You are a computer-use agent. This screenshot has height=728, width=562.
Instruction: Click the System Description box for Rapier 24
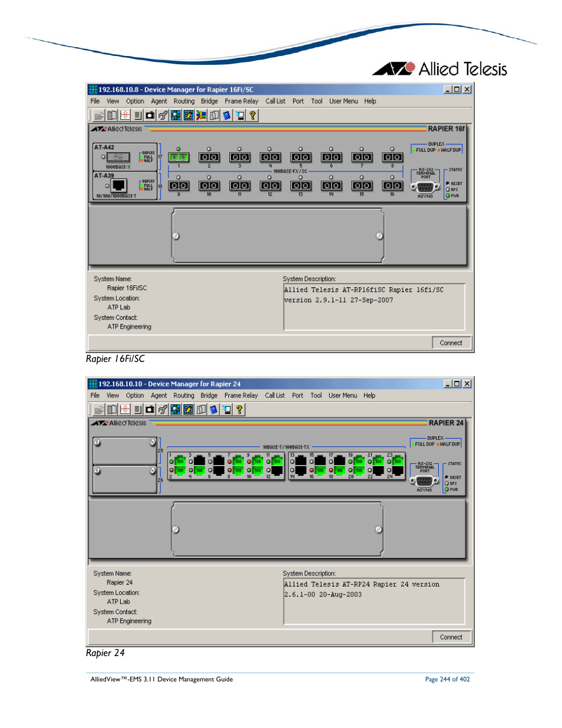coord(374,601)
